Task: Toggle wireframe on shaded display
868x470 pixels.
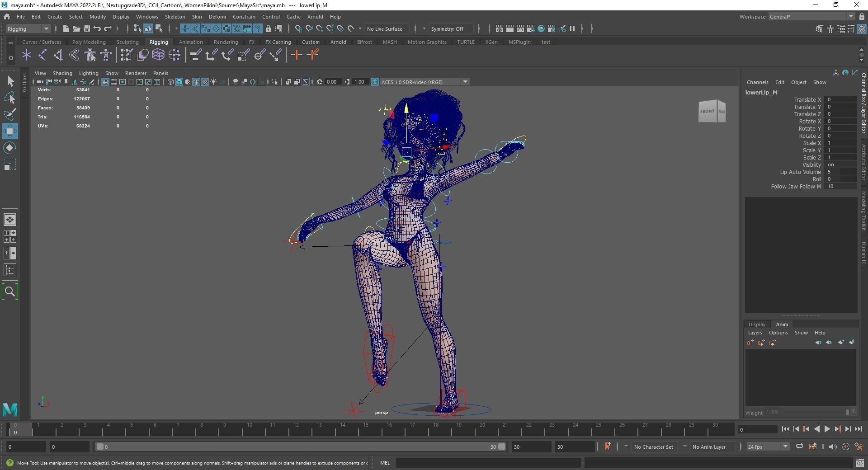Action: (x=196, y=82)
